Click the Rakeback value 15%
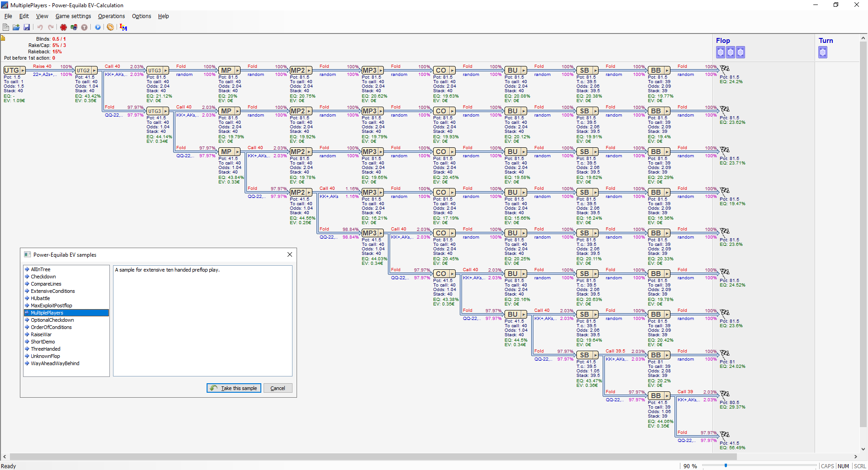The image size is (868, 470). (x=57, y=52)
